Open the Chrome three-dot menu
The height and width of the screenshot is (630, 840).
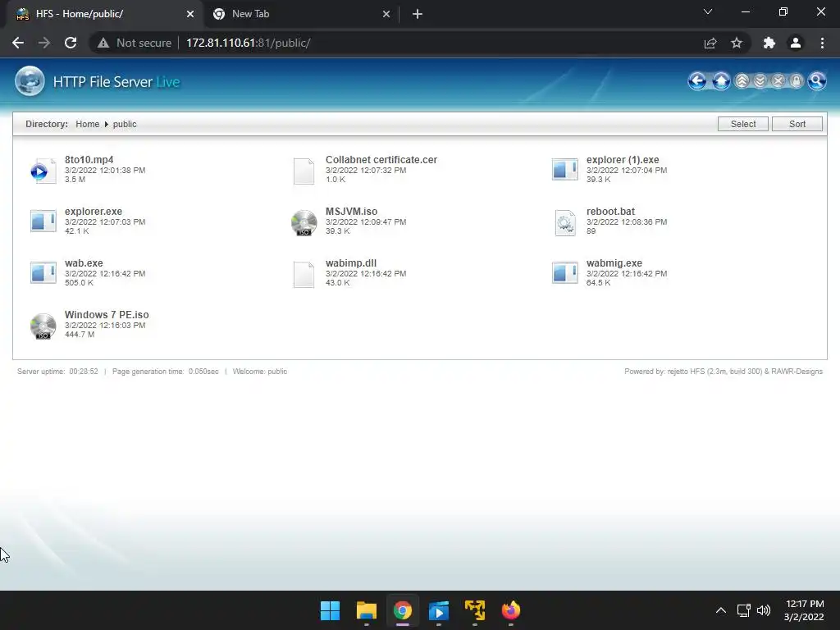click(822, 43)
